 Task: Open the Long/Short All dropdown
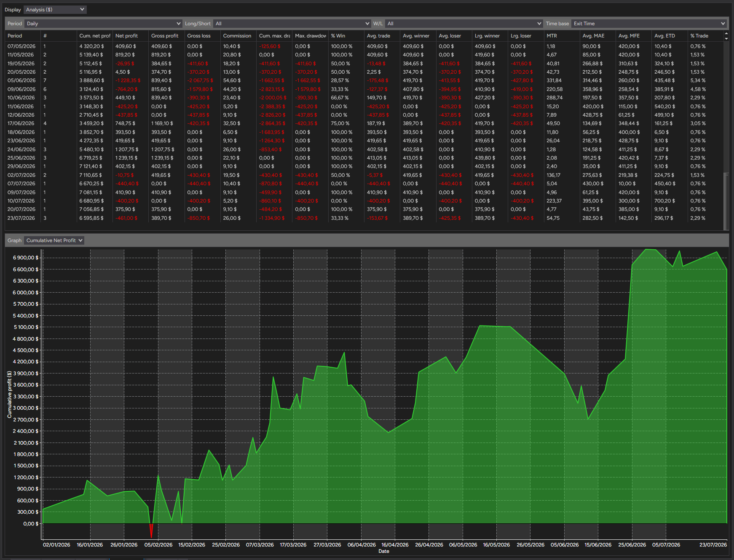click(x=292, y=24)
